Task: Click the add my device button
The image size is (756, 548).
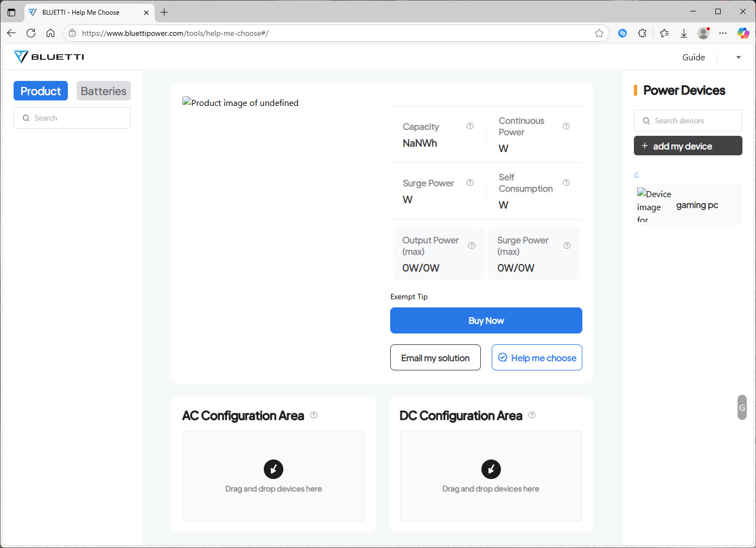Action: pyautogui.click(x=688, y=146)
